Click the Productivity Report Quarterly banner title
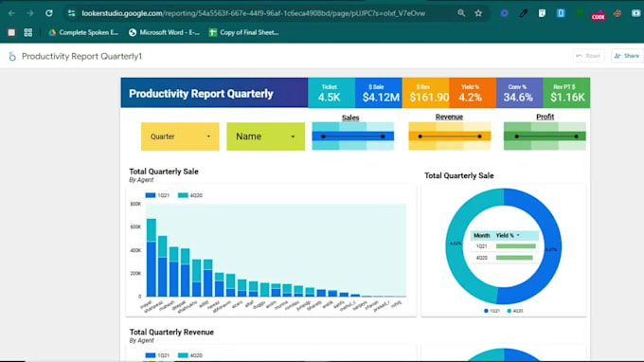 [201, 94]
